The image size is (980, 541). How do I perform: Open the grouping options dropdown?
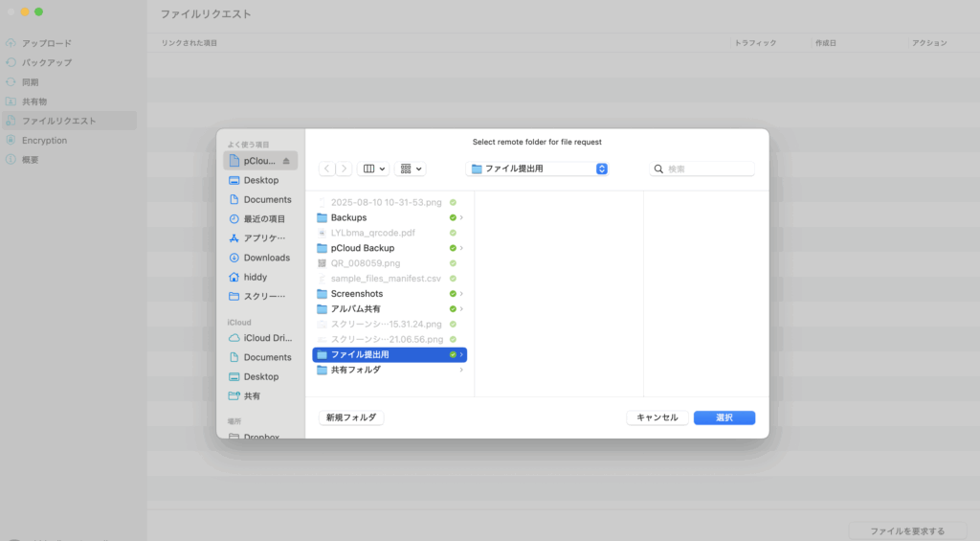[410, 169]
